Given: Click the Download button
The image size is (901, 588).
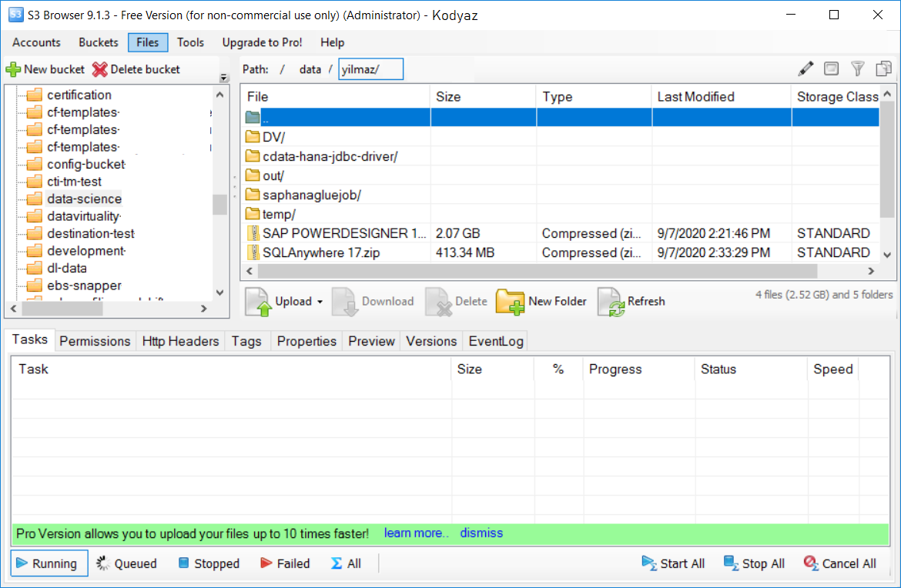Looking at the screenshot, I should click(373, 302).
